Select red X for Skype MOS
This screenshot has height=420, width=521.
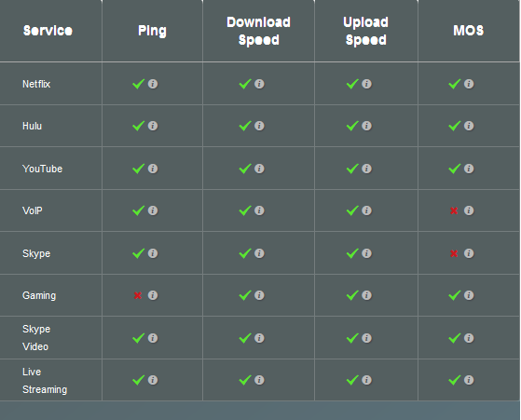pos(454,253)
